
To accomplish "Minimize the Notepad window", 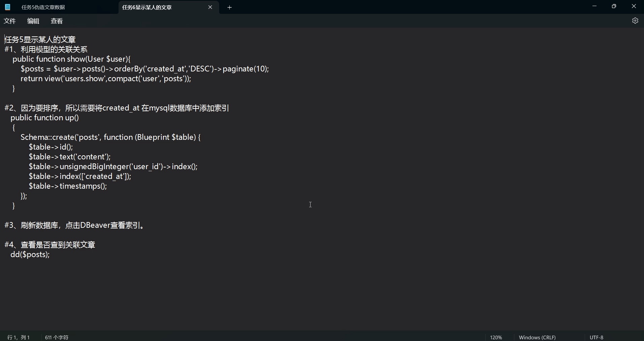I will [594, 6].
